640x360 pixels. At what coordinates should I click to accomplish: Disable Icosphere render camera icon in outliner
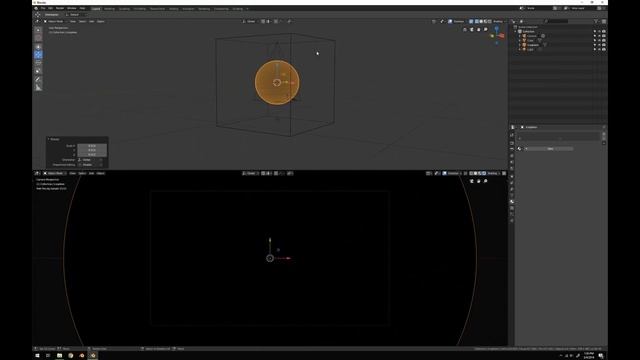tap(604, 45)
